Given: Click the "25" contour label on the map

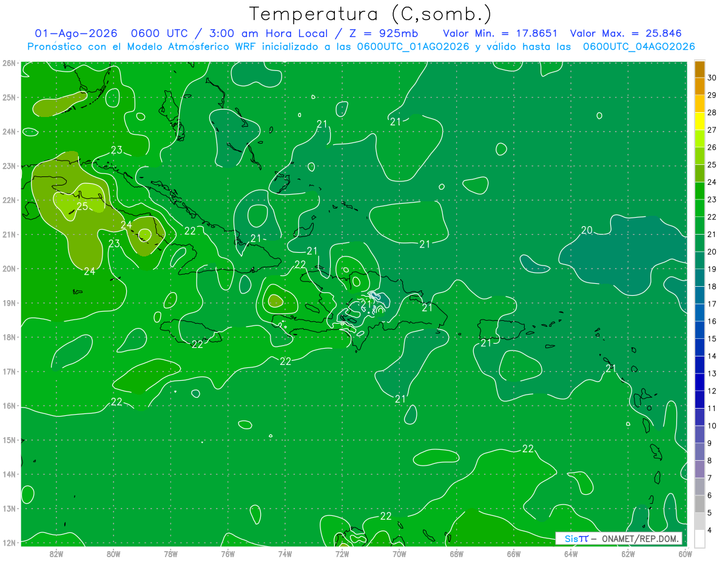Looking at the screenshot, I should [82, 206].
